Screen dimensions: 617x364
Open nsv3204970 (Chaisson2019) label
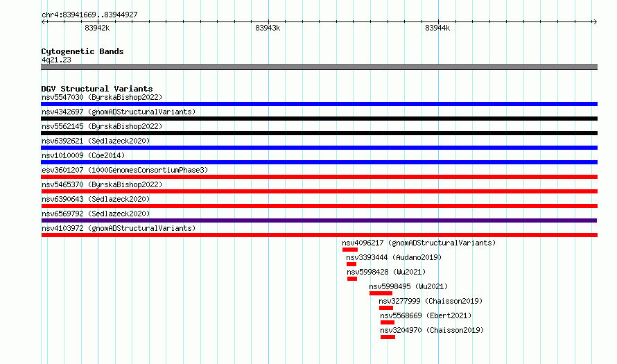(432, 330)
